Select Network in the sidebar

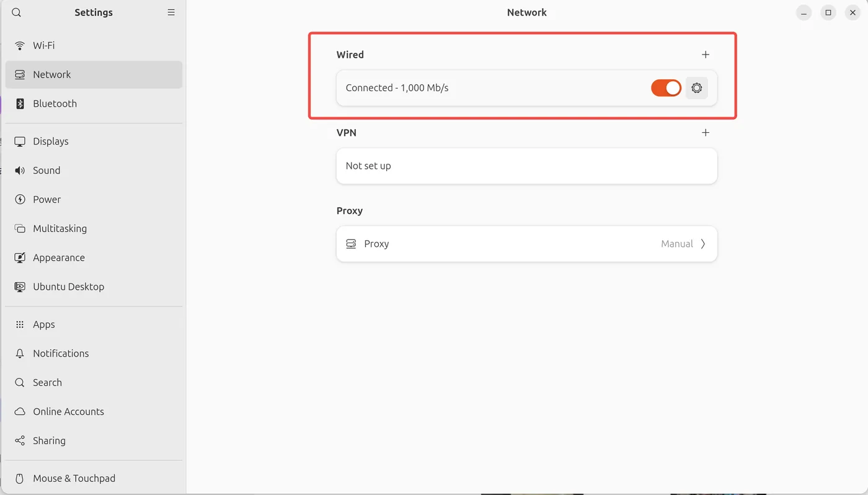[94, 74]
